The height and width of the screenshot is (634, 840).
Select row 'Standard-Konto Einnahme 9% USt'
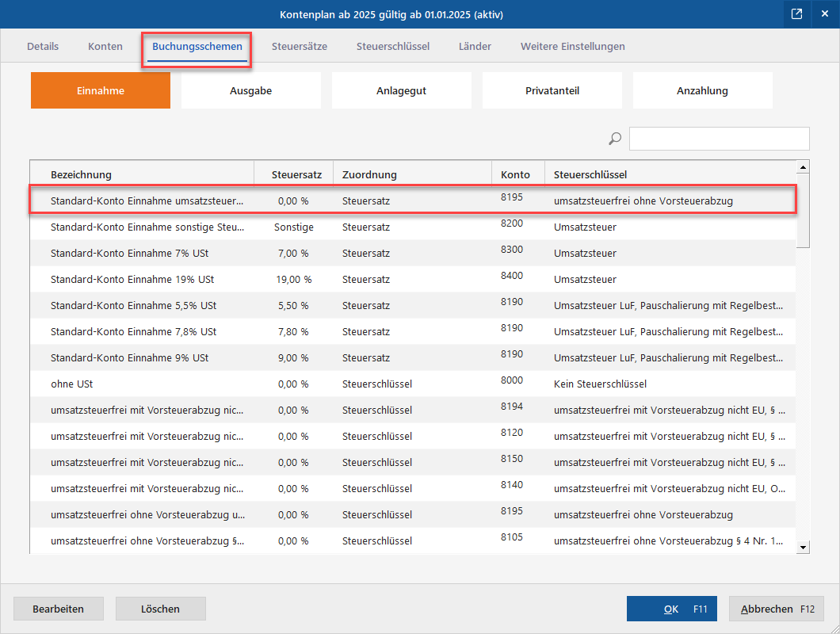tap(413, 357)
